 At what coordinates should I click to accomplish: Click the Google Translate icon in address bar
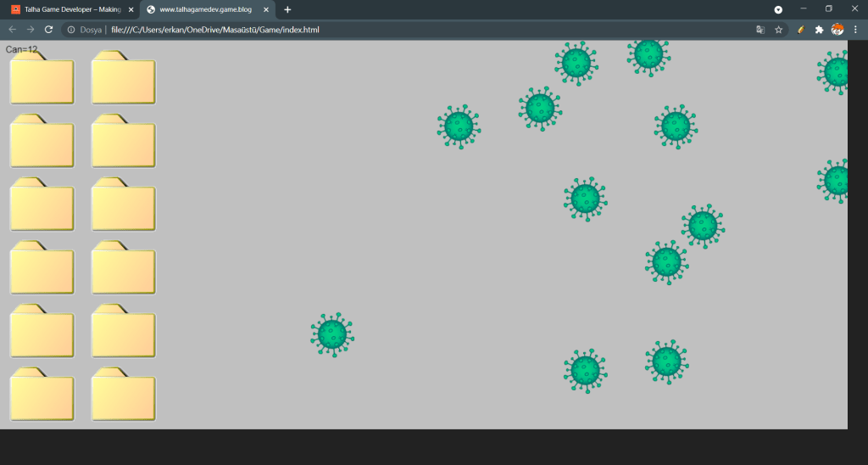(x=760, y=29)
